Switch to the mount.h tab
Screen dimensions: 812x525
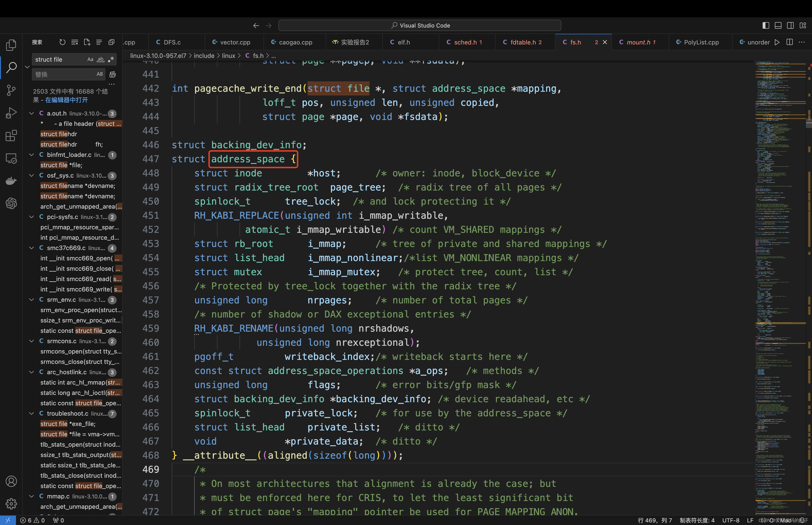point(640,42)
